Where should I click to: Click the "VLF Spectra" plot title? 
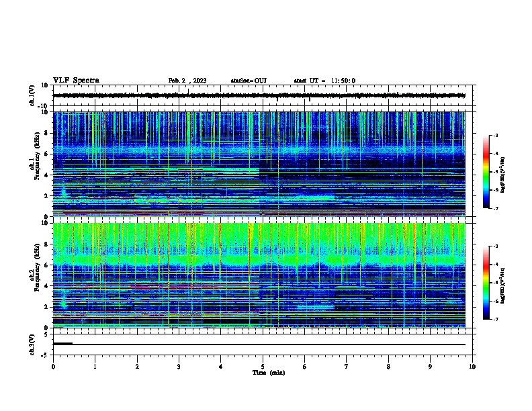coord(76,81)
